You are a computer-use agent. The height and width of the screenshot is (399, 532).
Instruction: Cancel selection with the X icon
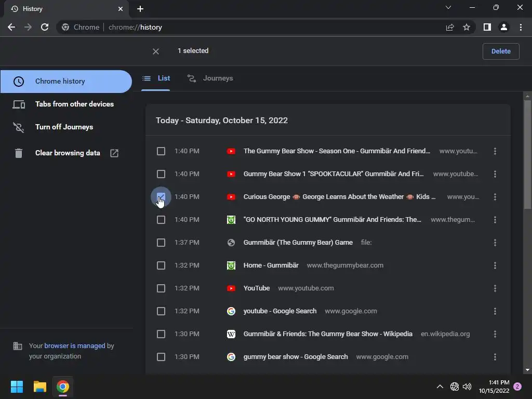(156, 51)
